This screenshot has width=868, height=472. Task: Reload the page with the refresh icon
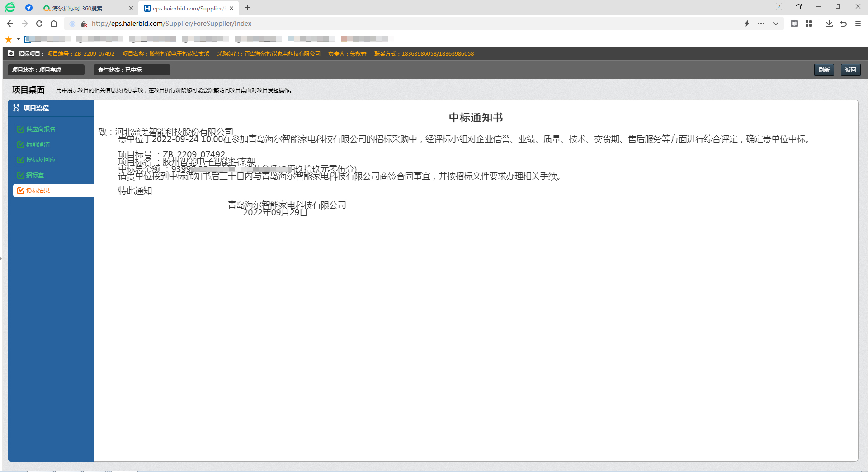click(x=39, y=24)
